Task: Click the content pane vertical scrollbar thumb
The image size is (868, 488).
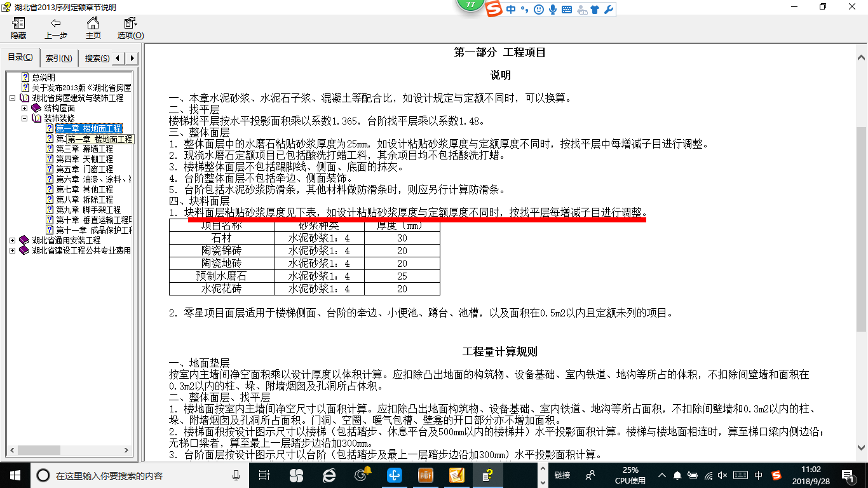Action: (x=862, y=229)
